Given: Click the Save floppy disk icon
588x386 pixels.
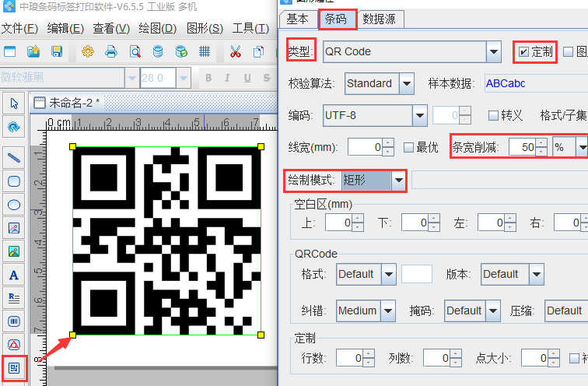Looking at the screenshot, I should pyautogui.click(x=57, y=52).
